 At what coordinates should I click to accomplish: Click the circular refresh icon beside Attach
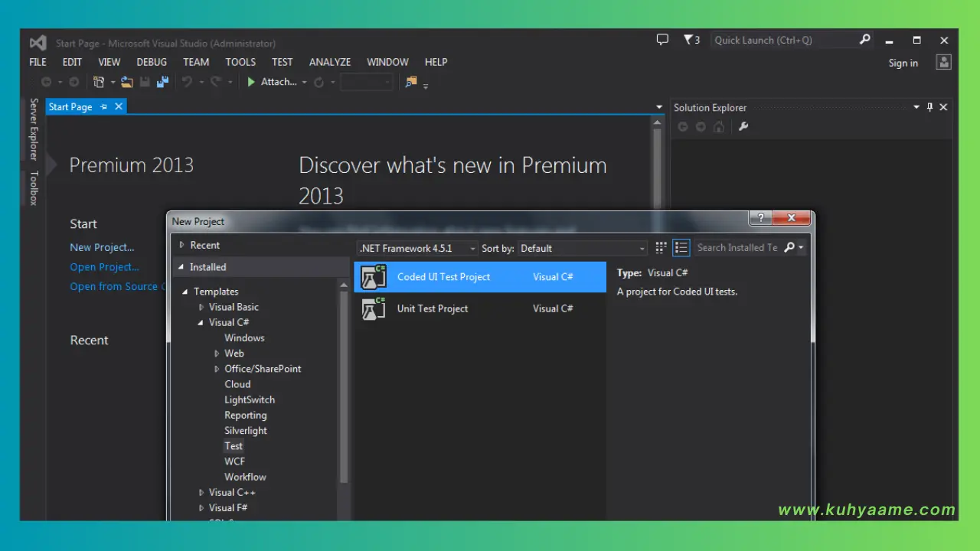pos(319,82)
